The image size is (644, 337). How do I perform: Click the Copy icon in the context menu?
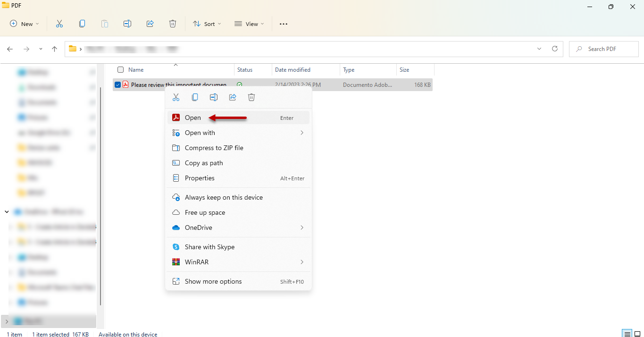click(x=195, y=97)
